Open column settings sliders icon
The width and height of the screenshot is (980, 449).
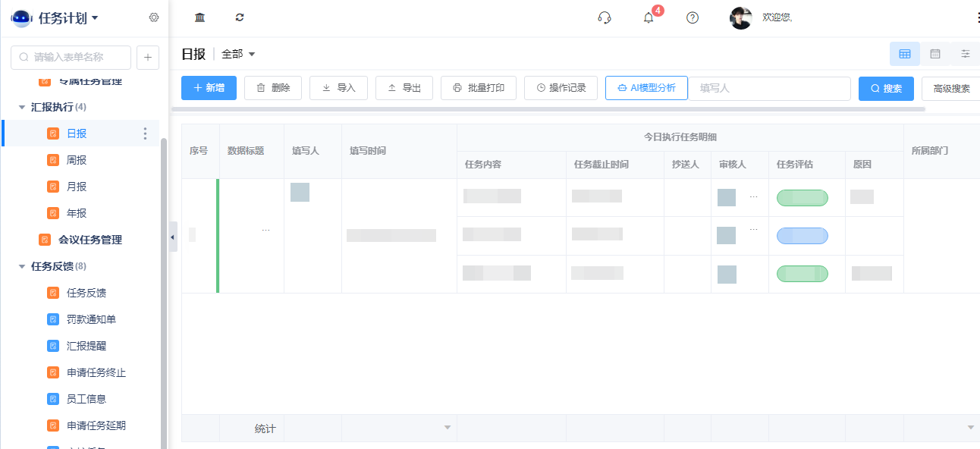[x=966, y=54]
